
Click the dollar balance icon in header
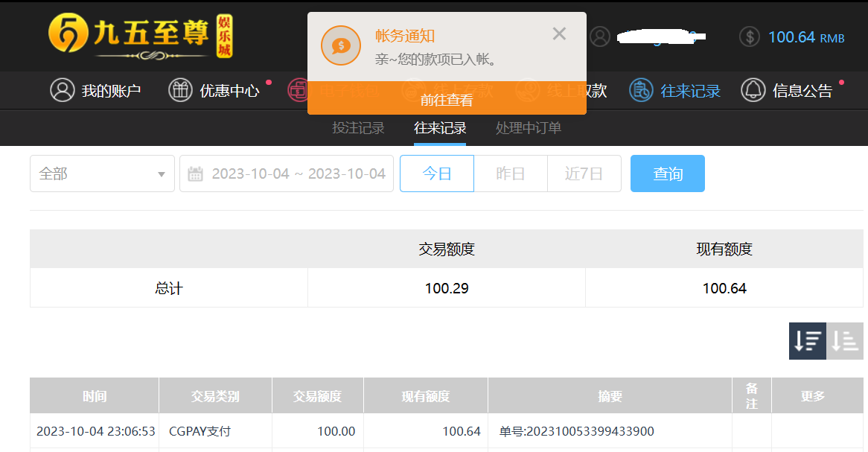point(750,37)
